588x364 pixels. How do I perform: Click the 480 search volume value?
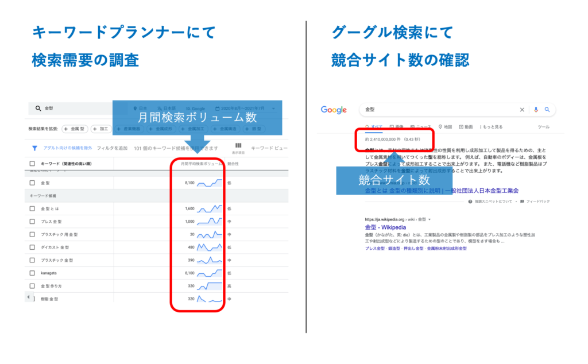[191, 247]
